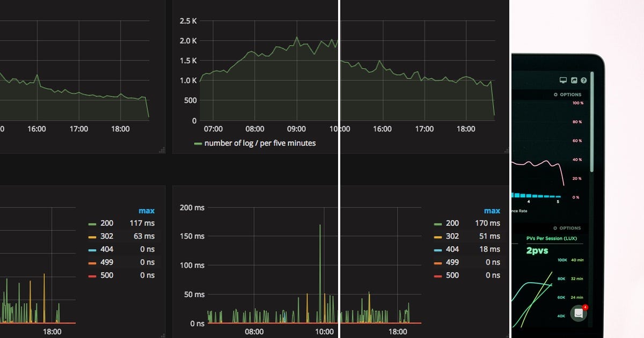The width and height of the screenshot is (644, 338).
Task: Open OPTIONS above PVs Per Session
Action: pos(567,228)
